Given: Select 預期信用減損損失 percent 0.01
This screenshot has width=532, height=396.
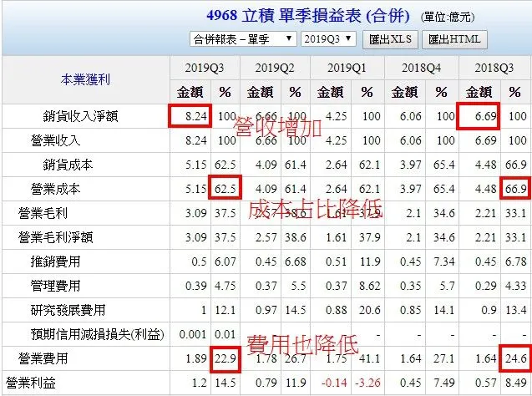Looking at the screenshot, I should [x=225, y=334].
